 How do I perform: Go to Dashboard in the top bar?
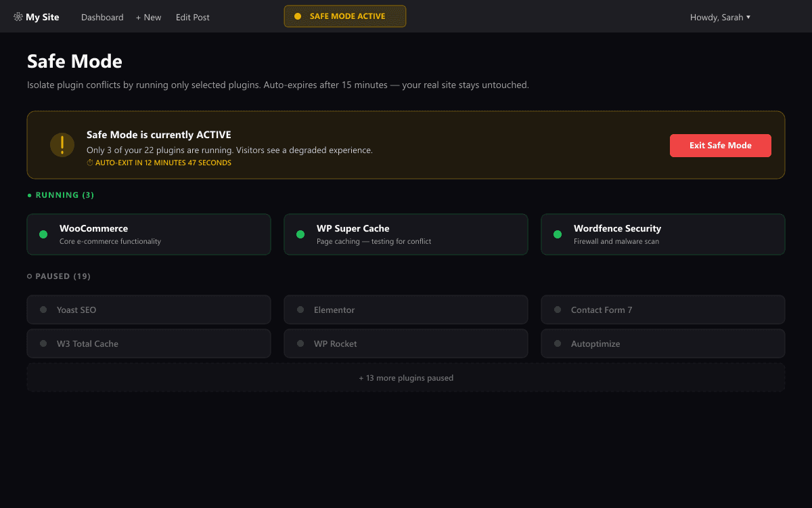coord(102,17)
